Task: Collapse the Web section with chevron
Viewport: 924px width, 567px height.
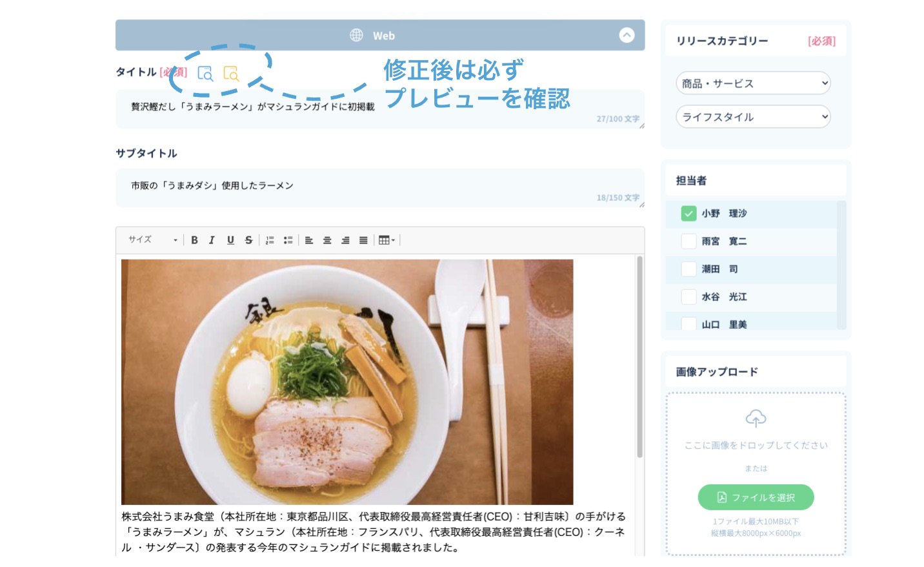Action: (627, 36)
